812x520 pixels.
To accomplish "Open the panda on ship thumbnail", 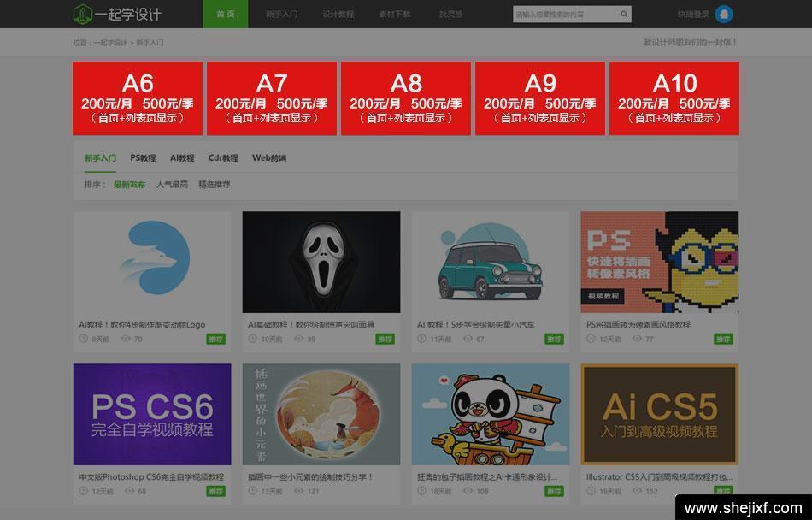I will pyautogui.click(x=491, y=414).
